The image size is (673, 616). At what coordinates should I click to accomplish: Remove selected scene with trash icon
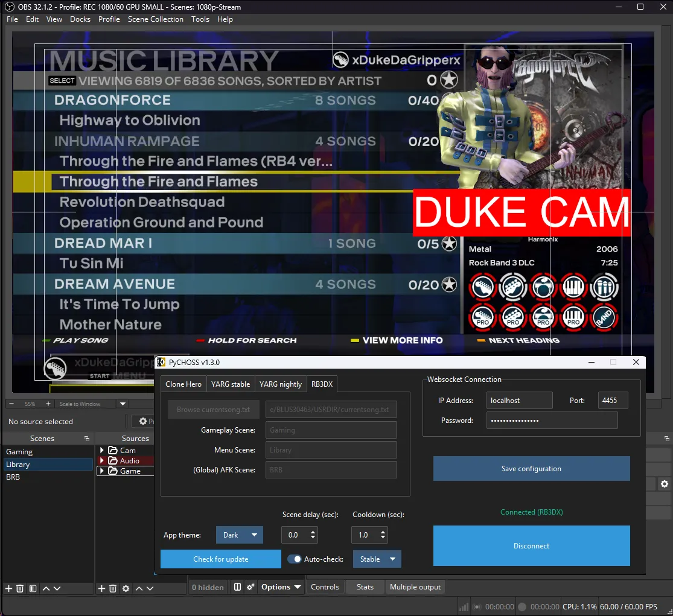(20, 588)
